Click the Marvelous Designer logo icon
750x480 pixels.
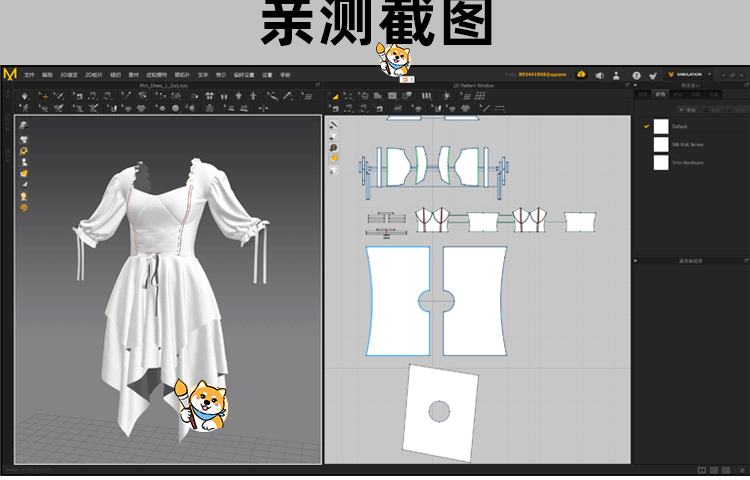(10, 74)
